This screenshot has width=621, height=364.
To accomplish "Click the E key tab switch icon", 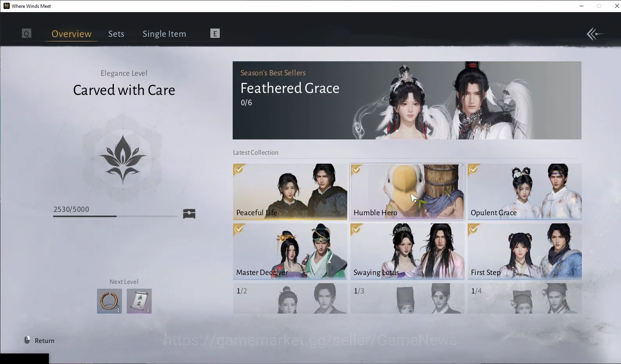I will pos(215,34).
